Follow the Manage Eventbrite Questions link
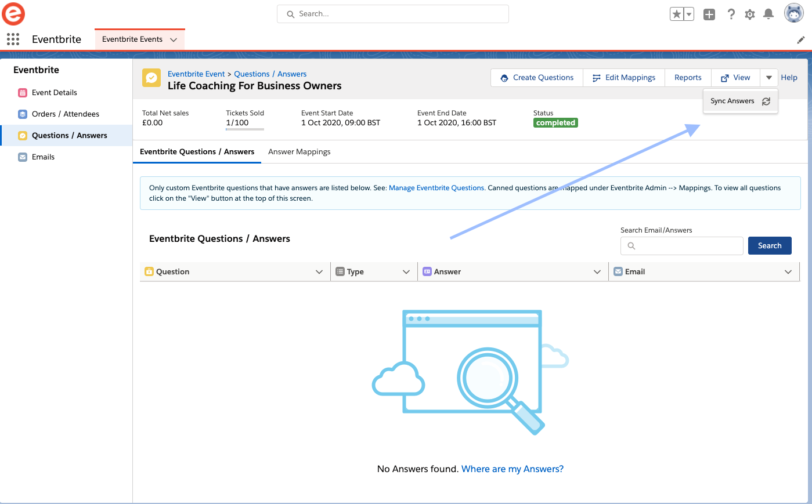This screenshot has height=504, width=812. pos(436,188)
